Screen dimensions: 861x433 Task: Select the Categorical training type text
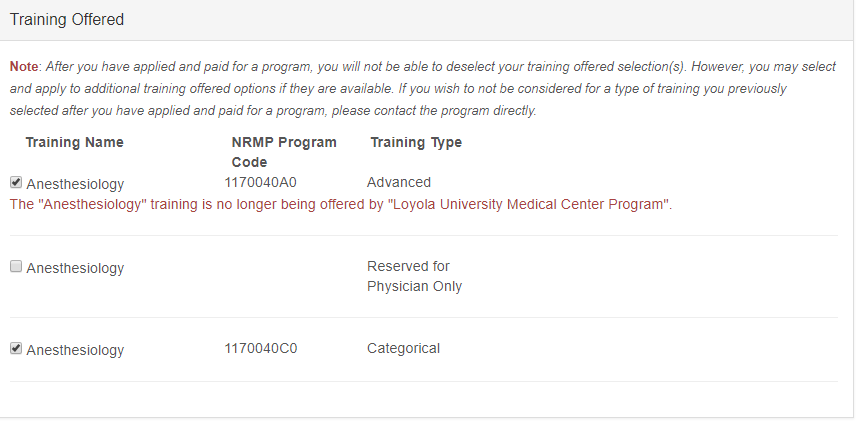[403, 348]
